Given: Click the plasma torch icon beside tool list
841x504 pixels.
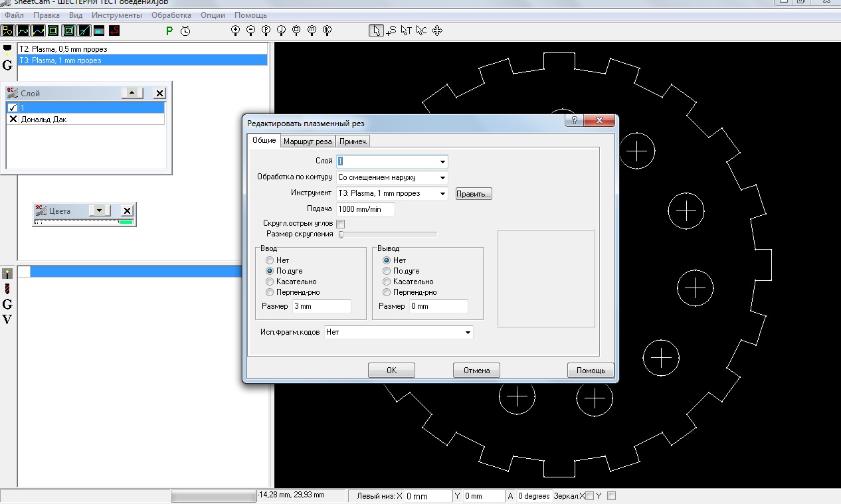Looking at the screenshot, I should coord(7,50).
